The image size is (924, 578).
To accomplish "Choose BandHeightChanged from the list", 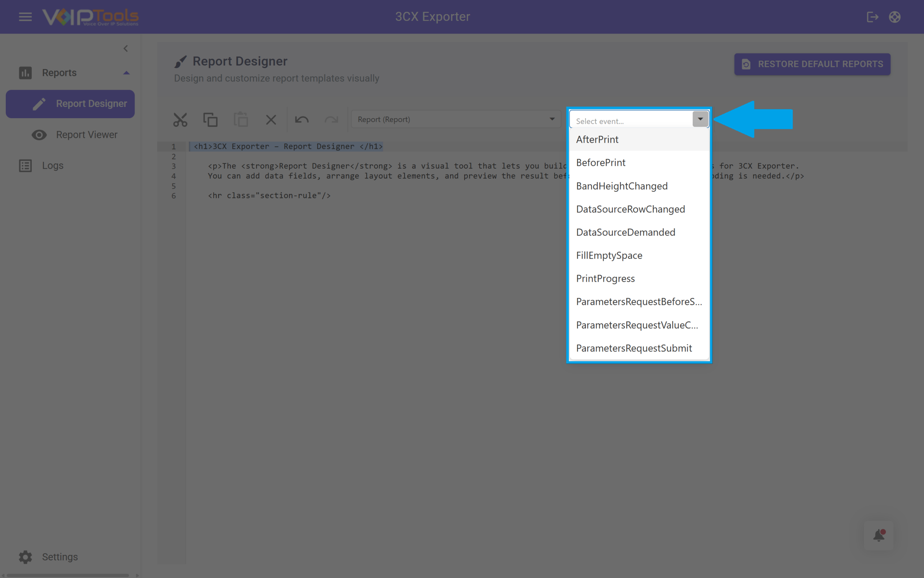I will [x=639, y=186].
